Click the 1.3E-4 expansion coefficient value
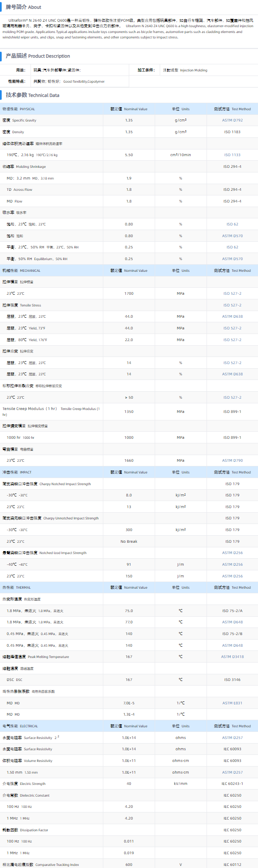Screen dimensions: 258x868 coord(129,714)
